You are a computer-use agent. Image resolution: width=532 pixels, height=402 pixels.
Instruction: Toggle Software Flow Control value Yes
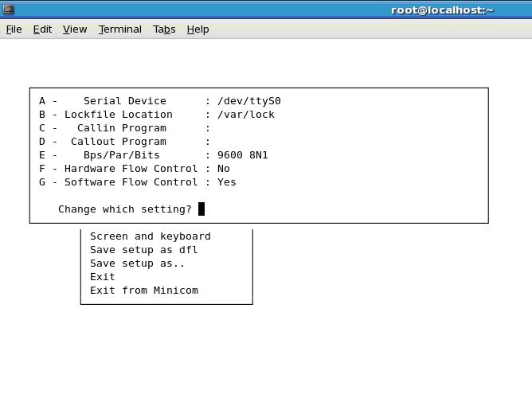227,182
